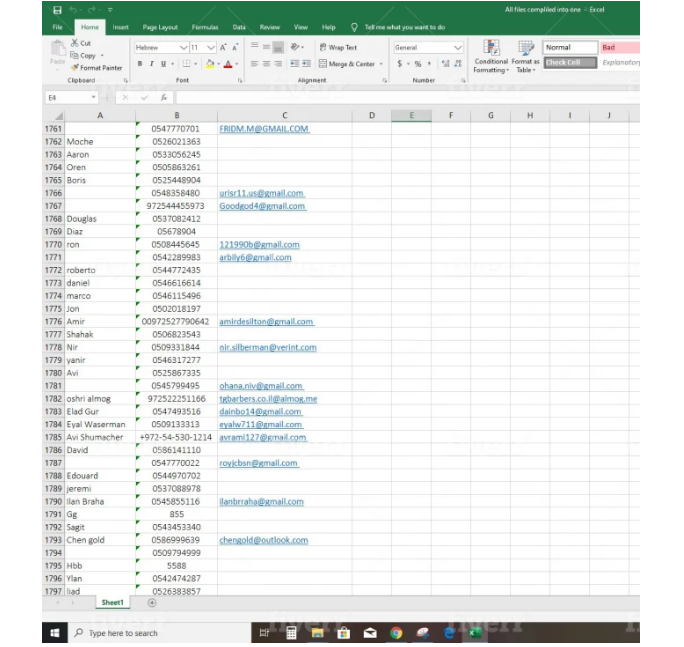Viewport: 684px width, 647px height.
Task: Click the Save icon in title bar
Action: point(58,9)
